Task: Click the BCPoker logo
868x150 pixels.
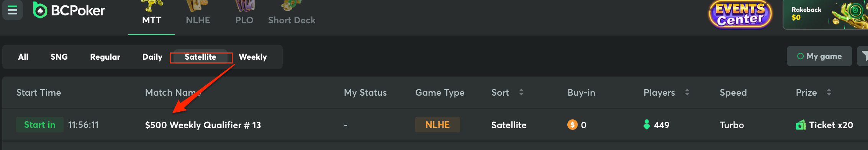Action: (x=69, y=10)
